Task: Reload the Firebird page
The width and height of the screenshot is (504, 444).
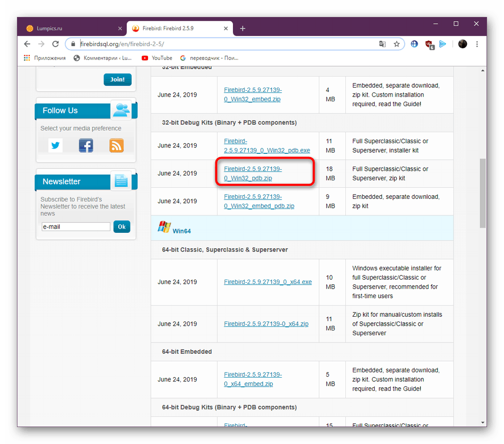Action: click(x=55, y=44)
